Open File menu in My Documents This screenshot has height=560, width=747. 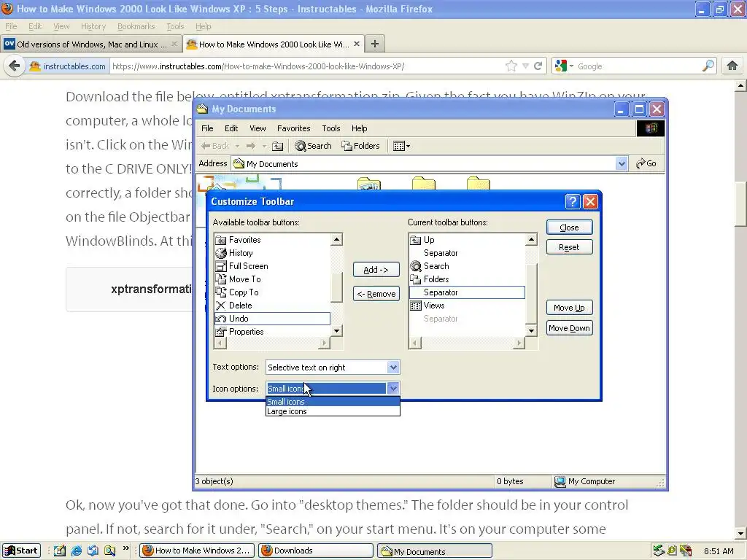point(207,128)
